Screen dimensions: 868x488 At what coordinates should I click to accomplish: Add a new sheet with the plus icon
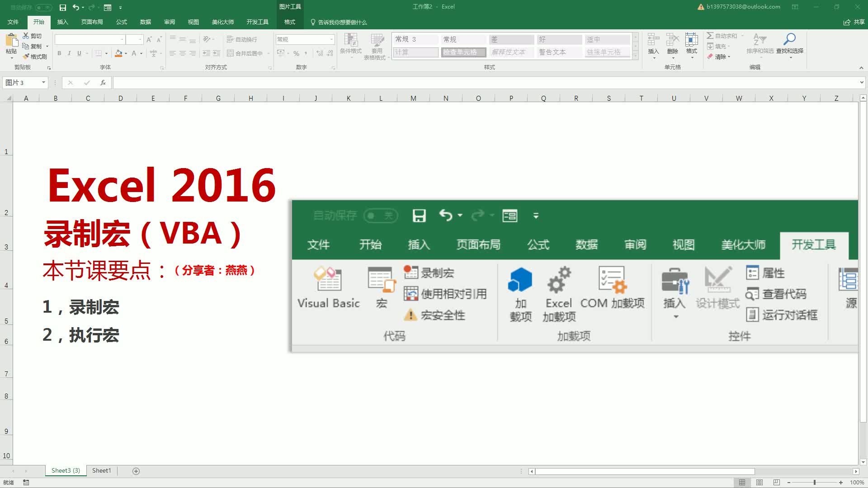136,471
